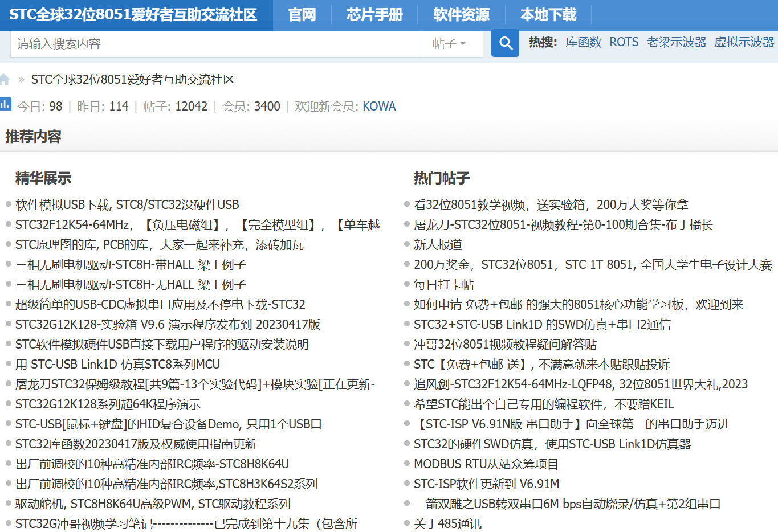The image size is (778, 532).
Task: Open post 出厂前调校的10种高精准内部IRC频率,STC8H3K64S2系列
Action: pyautogui.click(x=166, y=484)
